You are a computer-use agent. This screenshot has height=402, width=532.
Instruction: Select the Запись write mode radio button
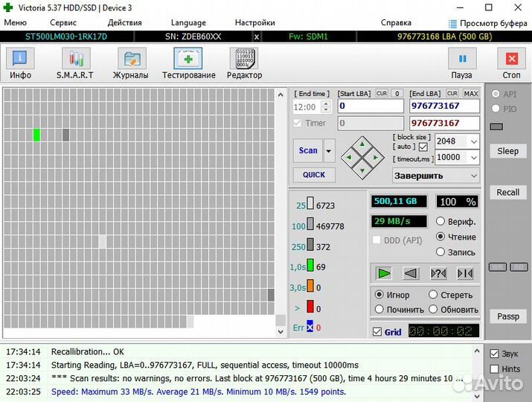point(441,252)
